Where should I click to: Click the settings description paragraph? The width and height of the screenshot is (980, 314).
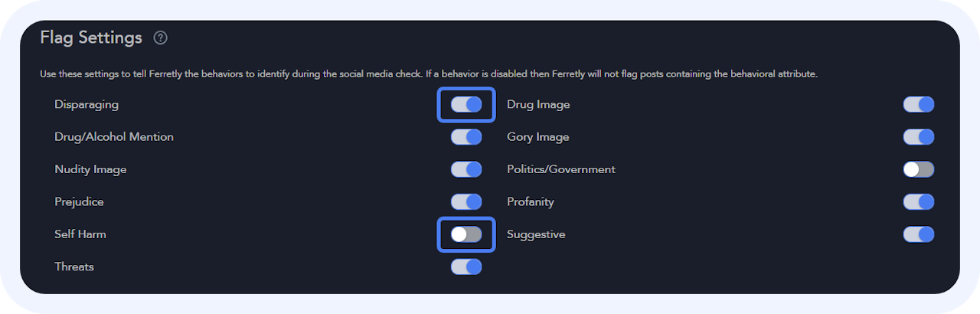(x=429, y=74)
